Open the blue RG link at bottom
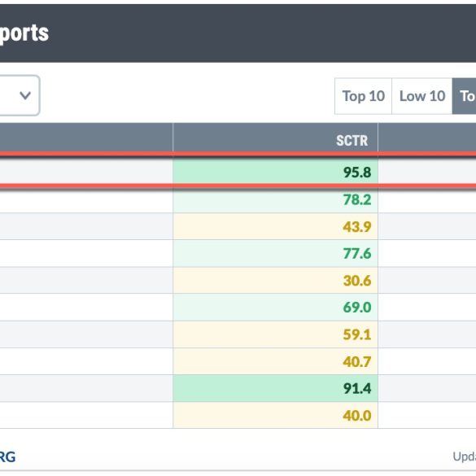 (x=7, y=456)
